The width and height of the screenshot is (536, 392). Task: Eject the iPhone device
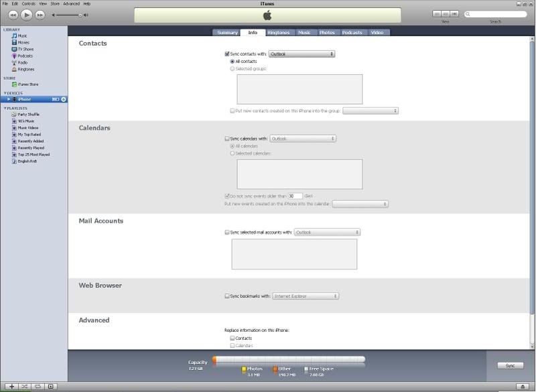click(x=64, y=99)
